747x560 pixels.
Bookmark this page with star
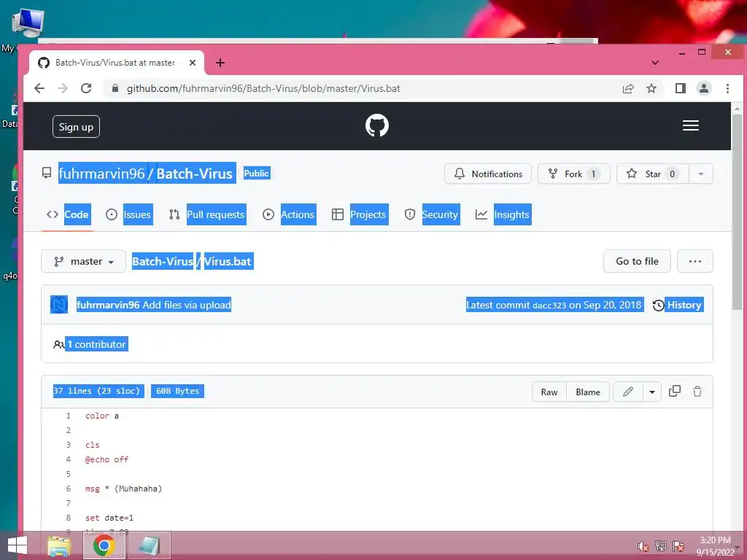coord(651,88)
